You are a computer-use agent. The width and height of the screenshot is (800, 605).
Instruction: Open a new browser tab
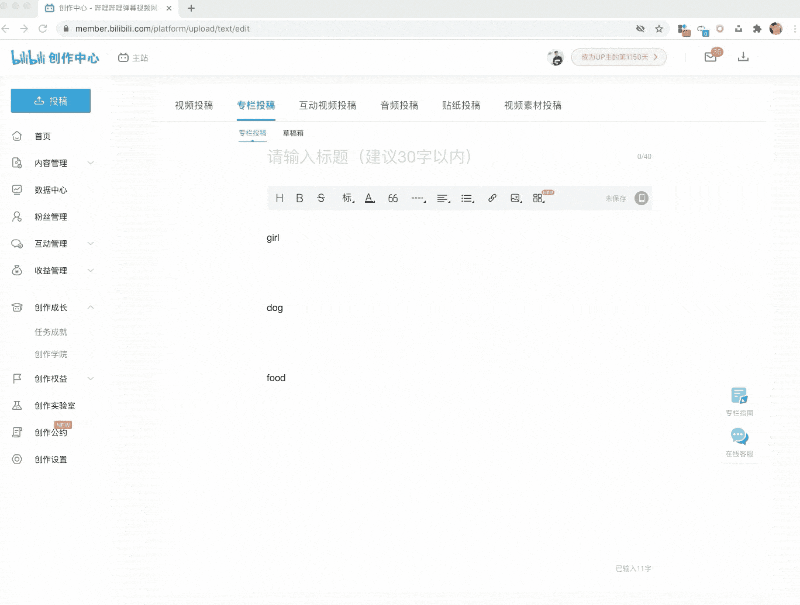pos(191,8)
